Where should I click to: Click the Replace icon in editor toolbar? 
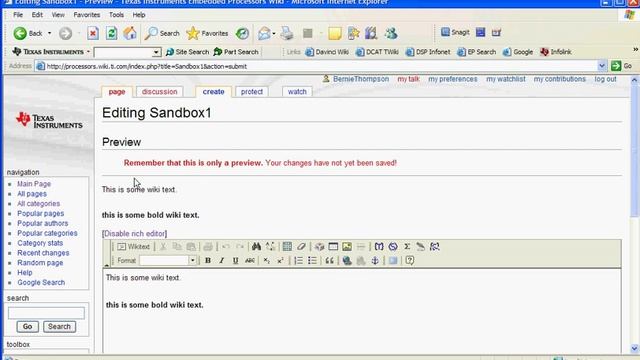(x=270, y=247)
